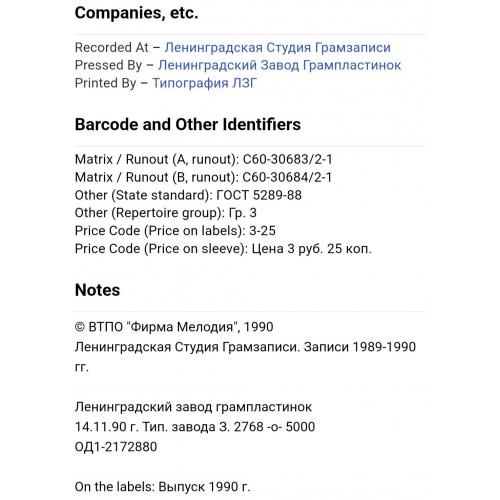
Task: Open the Типография ЛЗГ link
Action: pyautogui.click(x=205, y=83)
